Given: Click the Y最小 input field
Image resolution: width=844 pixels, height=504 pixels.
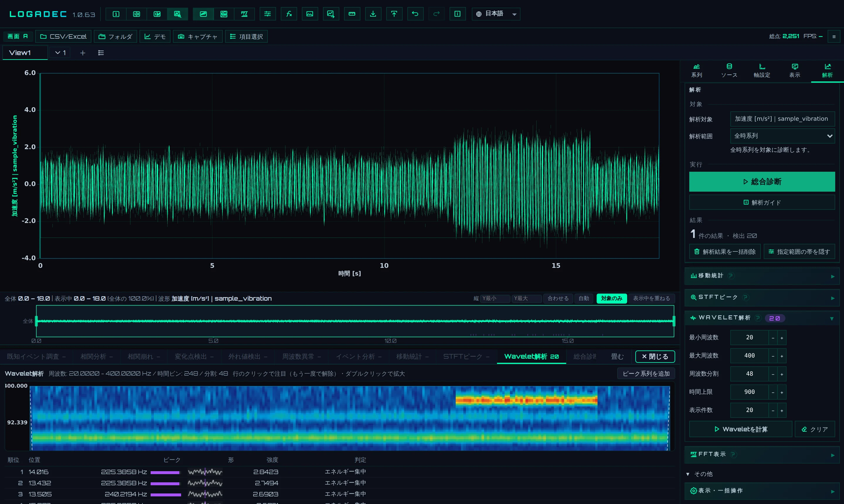Looking at the screenshot, I should pyautogui.click(x=495, y=299).
